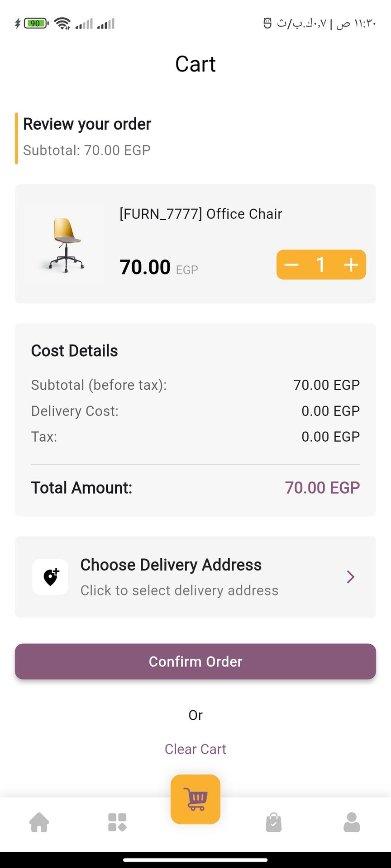
Task: Tap the Cart page title
Action: point(195,64)
